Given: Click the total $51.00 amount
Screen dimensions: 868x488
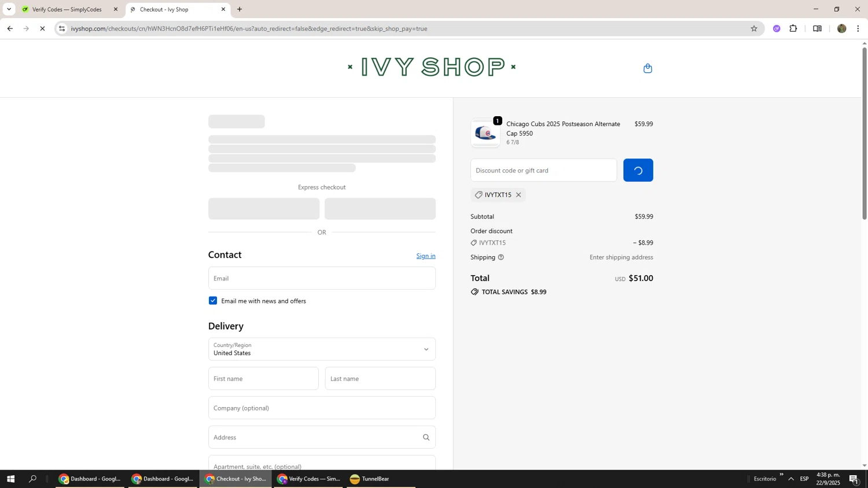Looking at the screenshot, I should 641,278.
